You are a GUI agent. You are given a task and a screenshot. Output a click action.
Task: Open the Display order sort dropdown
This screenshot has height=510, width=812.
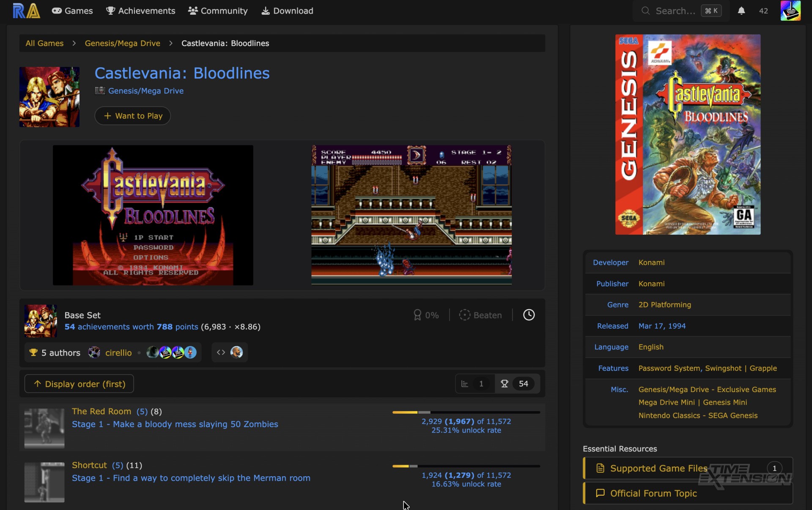click(x=79, y=384)
